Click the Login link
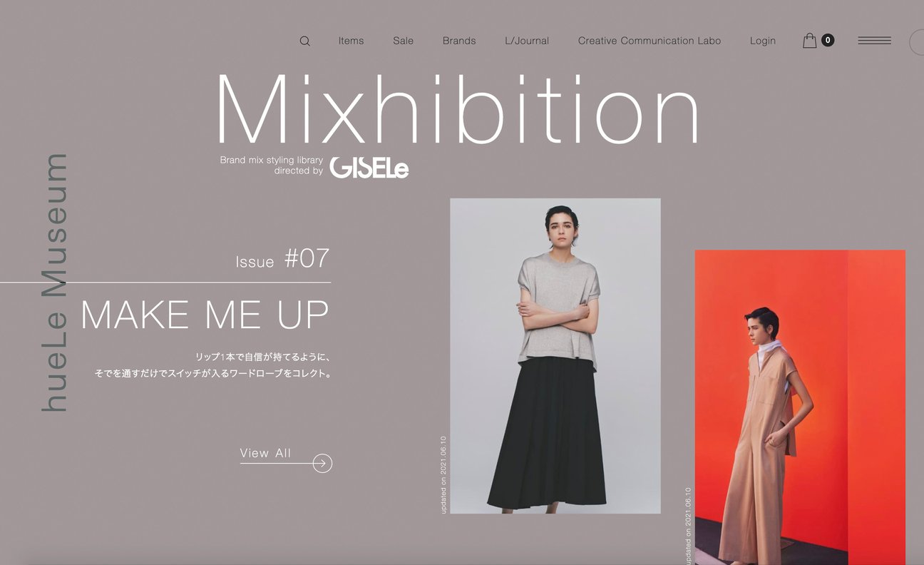924x565 pixels. [763, 41]
